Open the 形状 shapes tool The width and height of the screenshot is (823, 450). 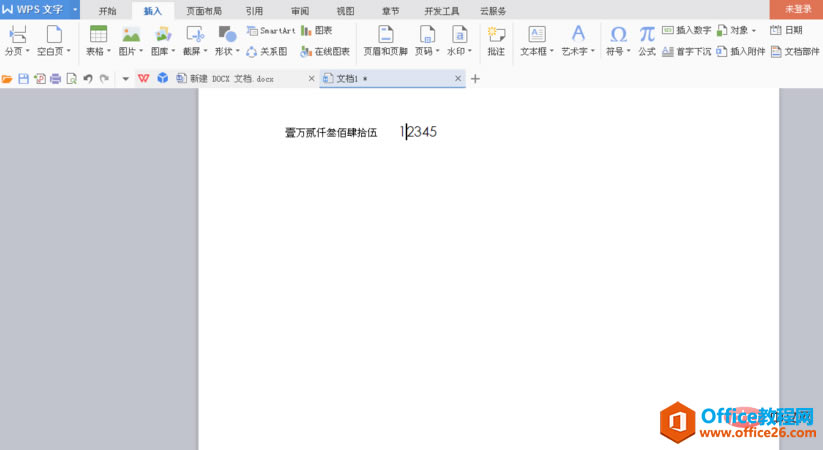tap(227, 34)
